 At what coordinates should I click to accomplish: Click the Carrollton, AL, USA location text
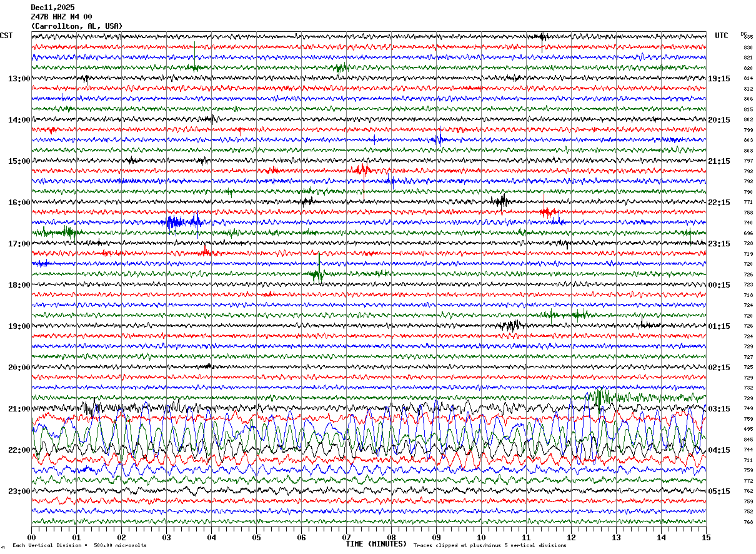point(77,26)
